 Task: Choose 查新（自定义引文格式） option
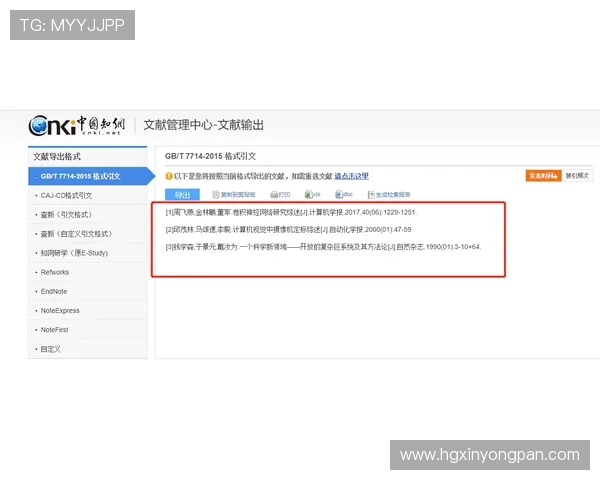pos(88,233)
